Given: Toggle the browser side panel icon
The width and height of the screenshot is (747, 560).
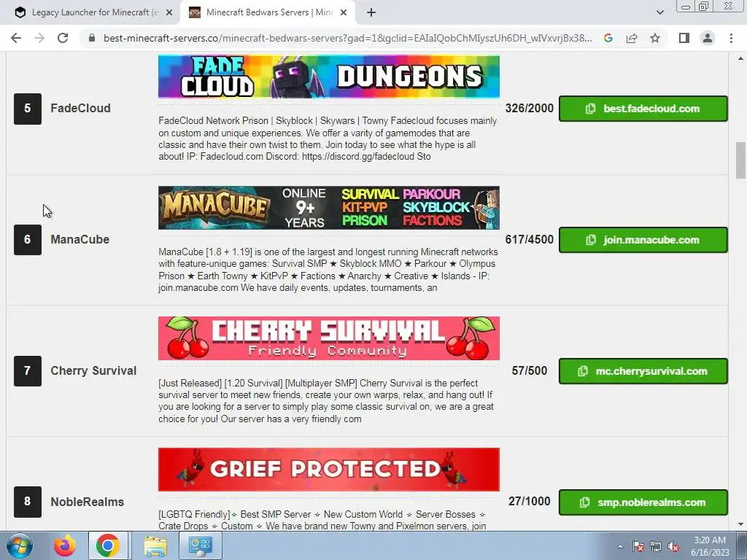Looking at the screenshot, I should click(684, 38).
